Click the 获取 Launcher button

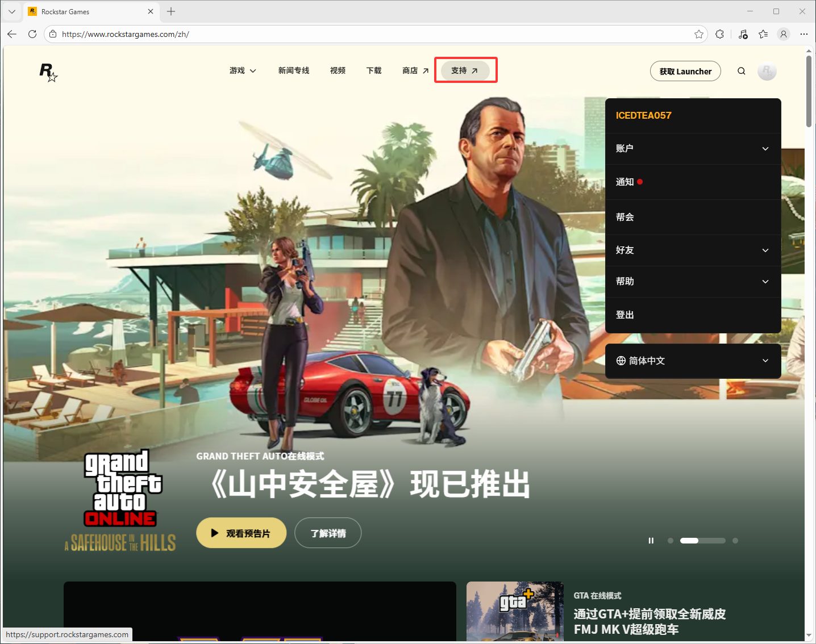(685, 72)
